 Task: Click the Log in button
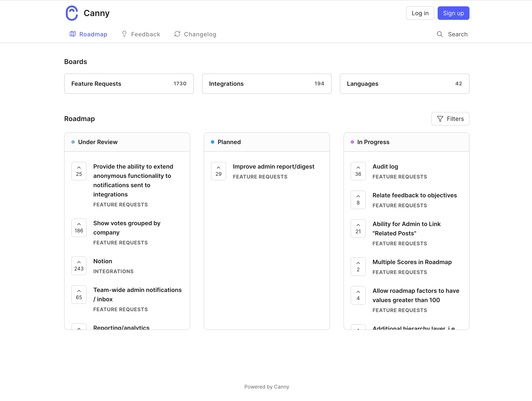(420, 13)
